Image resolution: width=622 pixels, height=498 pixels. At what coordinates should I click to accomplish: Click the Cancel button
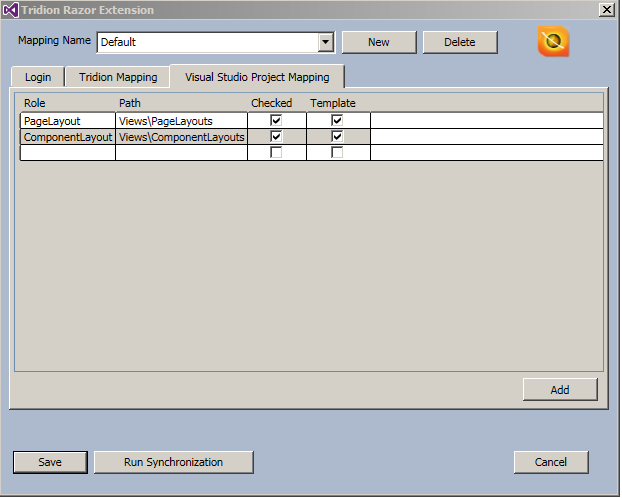coord(551,462)
